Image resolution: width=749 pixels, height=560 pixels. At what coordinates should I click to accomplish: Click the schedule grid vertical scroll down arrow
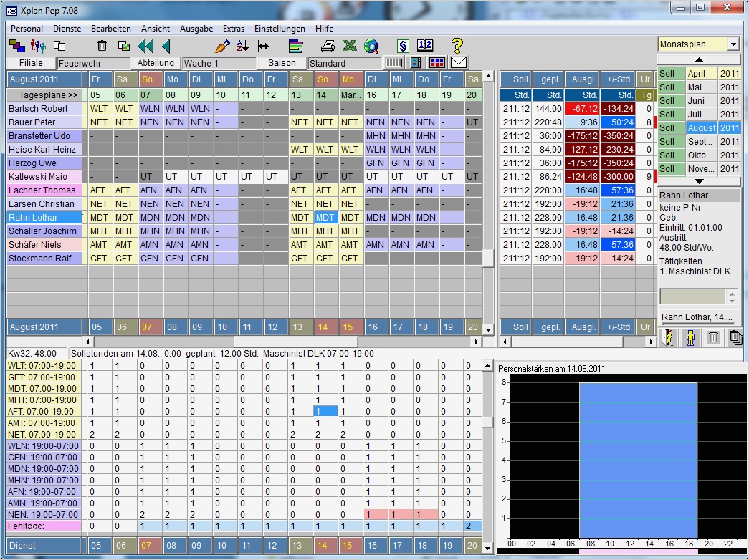487,329
